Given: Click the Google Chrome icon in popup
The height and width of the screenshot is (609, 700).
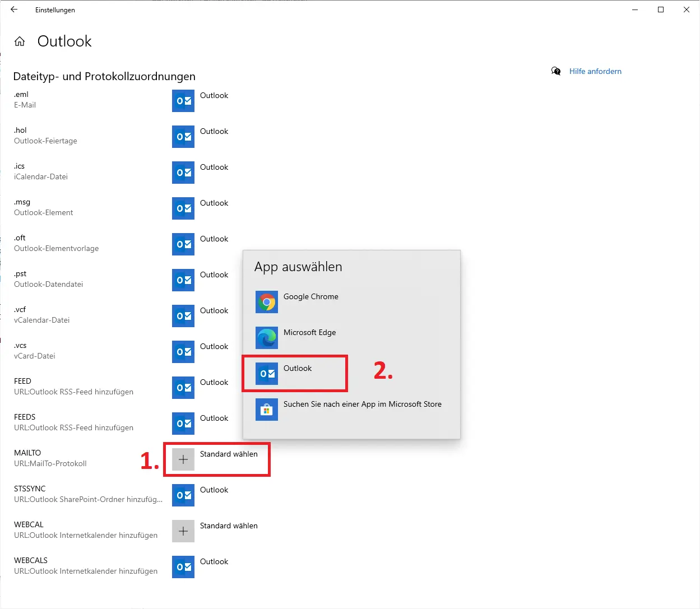Looking at the screenshot, I should click(267, 302).
